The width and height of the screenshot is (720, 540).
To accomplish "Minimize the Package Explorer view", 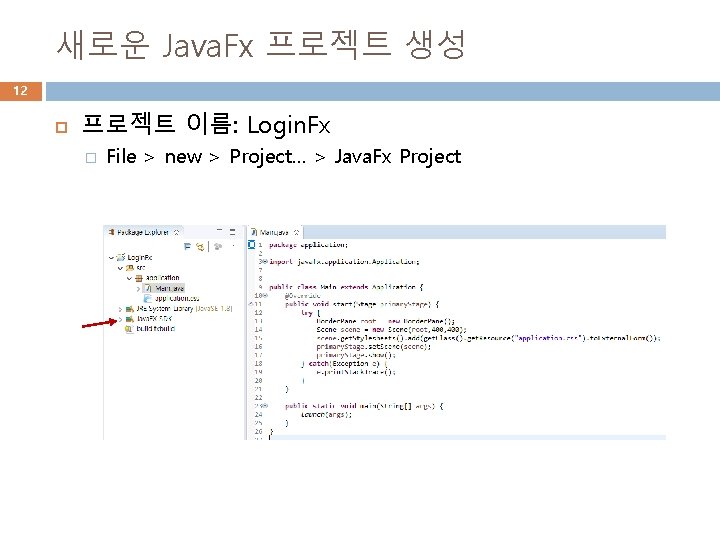I will (x=219, y=231).
